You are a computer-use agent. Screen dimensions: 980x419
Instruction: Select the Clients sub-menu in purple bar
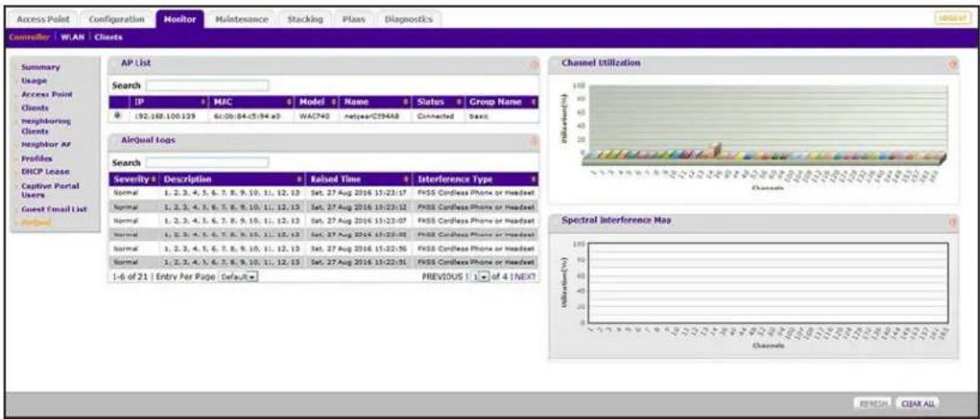109,38
